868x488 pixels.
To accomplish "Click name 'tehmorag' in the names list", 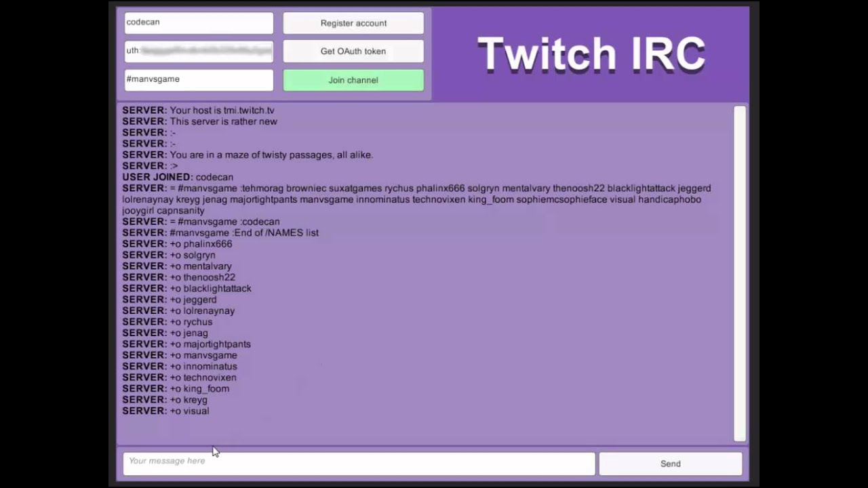I will [x=262, y=188].
